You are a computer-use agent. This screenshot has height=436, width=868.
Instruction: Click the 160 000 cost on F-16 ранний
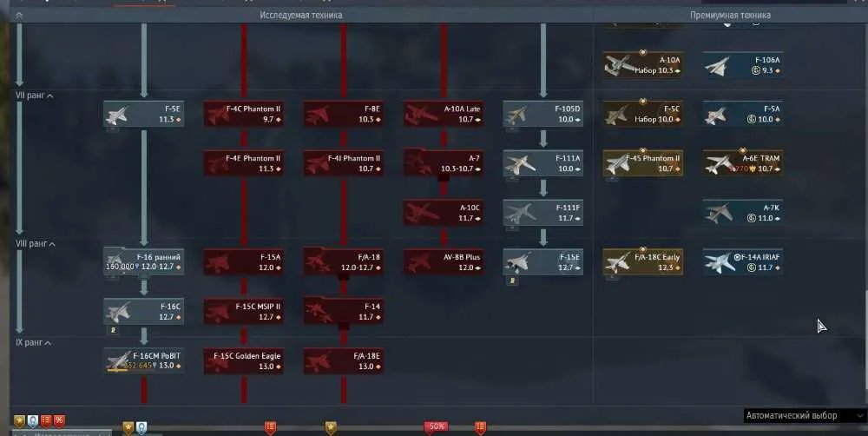click(x=121, y=267)
